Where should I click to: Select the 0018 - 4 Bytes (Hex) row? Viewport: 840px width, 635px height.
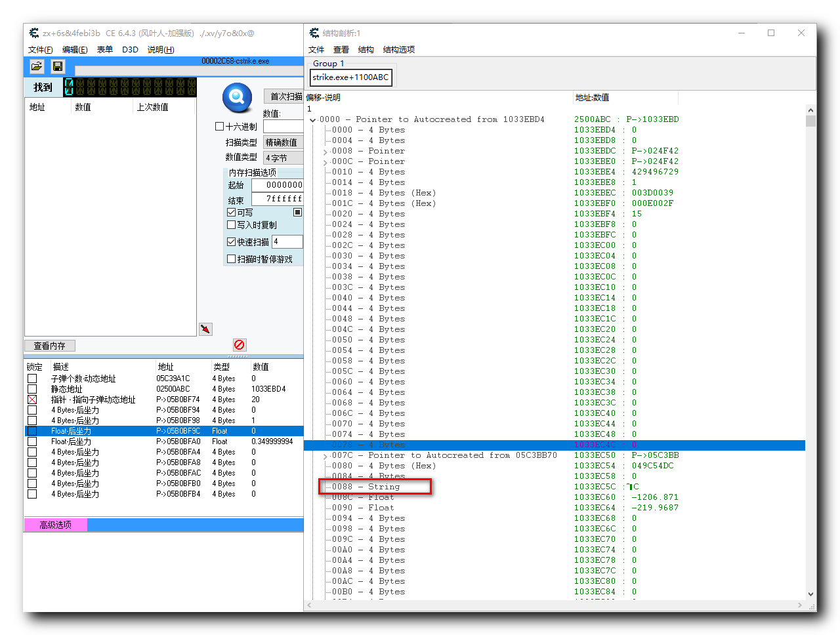coord(384,193)
